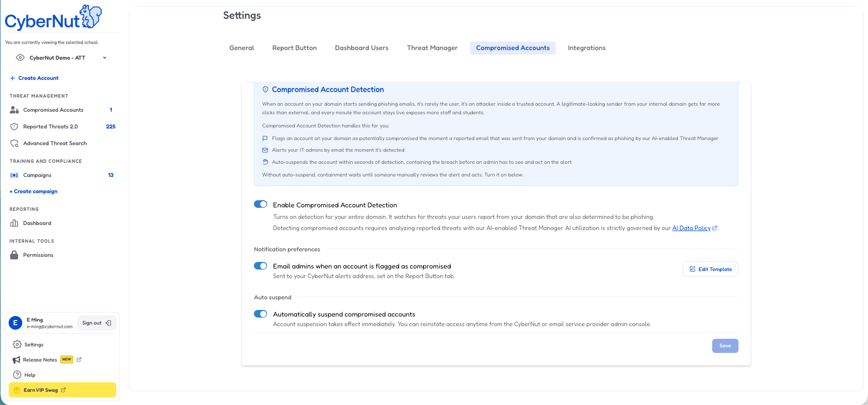Click the hand icon beside Auto-suspends the account

pos(265,162)
